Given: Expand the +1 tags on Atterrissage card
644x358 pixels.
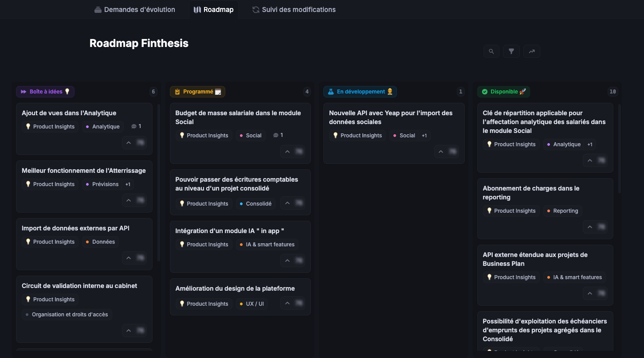Looking at the screenshot, I should (x=128, y=184).
